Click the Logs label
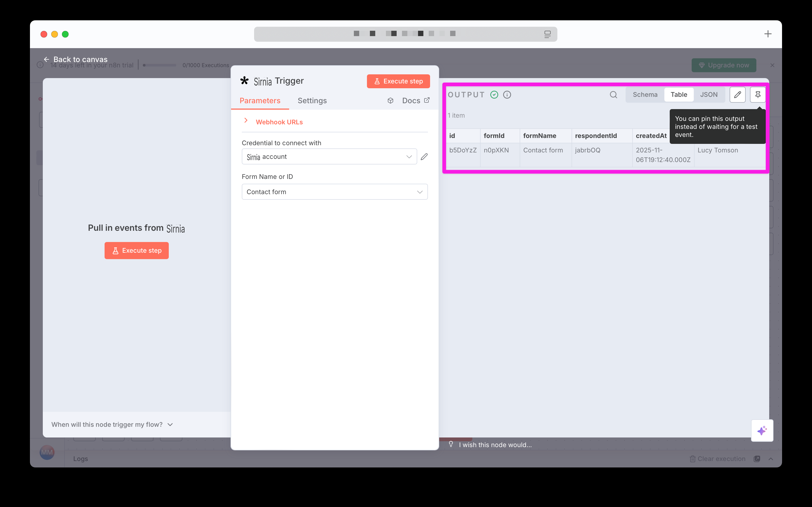812x507 pixels. pyautogui.click(x=81, y=459)
